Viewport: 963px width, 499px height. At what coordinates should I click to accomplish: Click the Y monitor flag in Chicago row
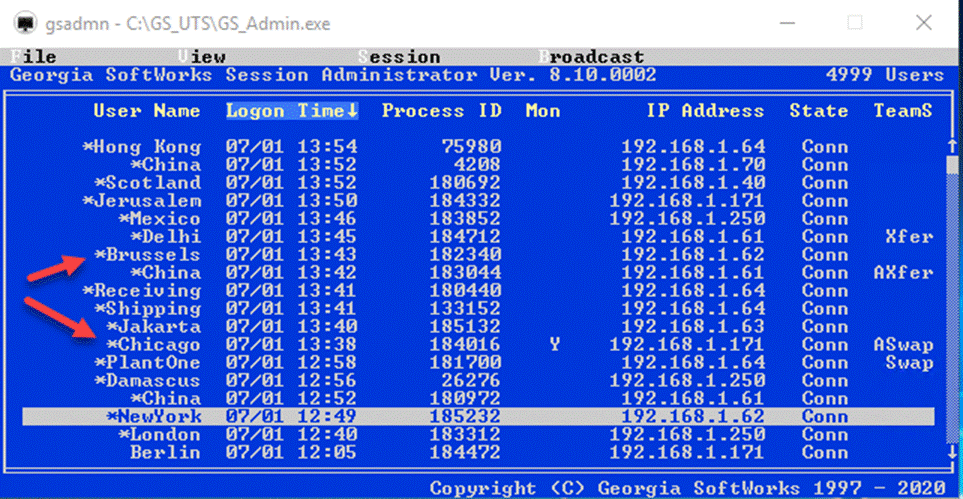pyautogui.click(x=555, y=345)
